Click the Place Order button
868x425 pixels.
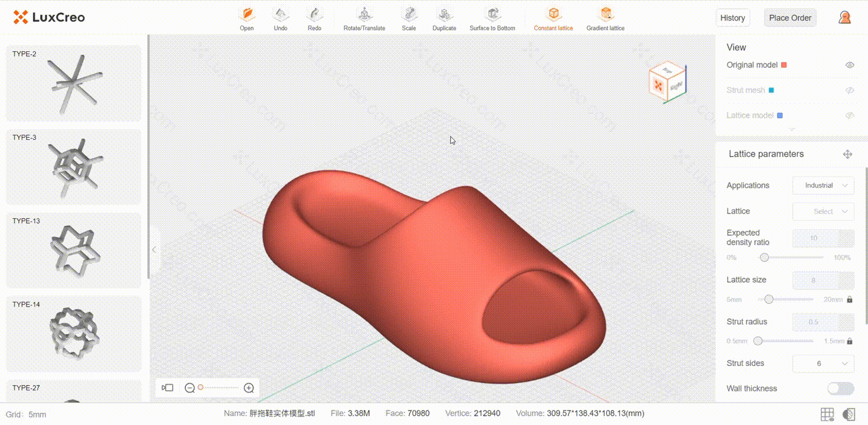(790, 18)
